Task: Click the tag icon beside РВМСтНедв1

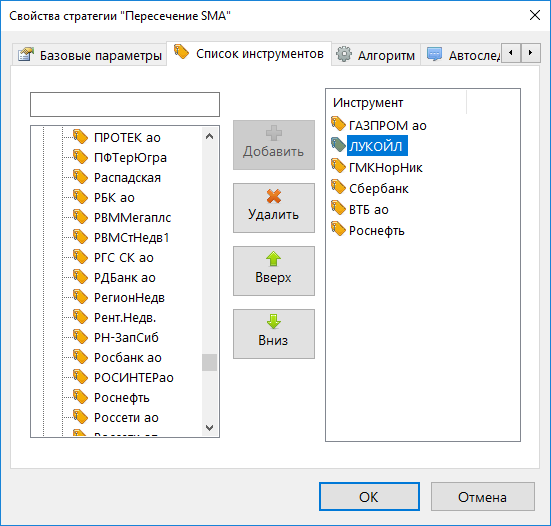Action: (x=80, y=237)
